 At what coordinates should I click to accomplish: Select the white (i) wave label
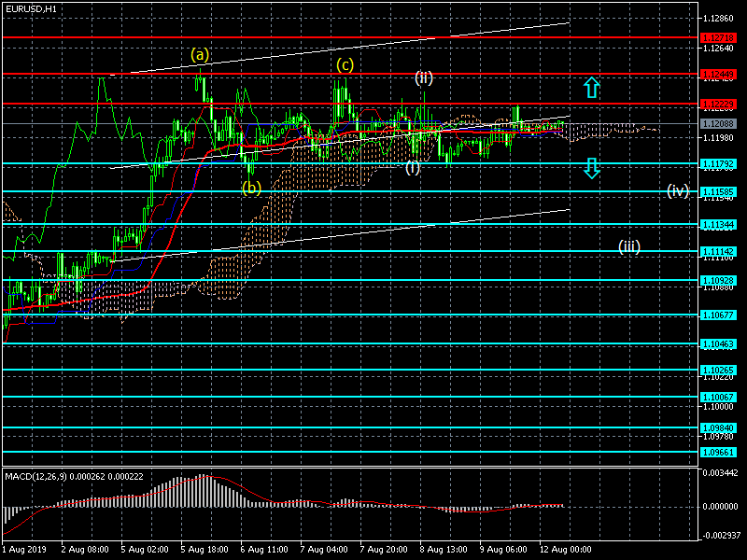pyautogui.click(x=413, y=168)
